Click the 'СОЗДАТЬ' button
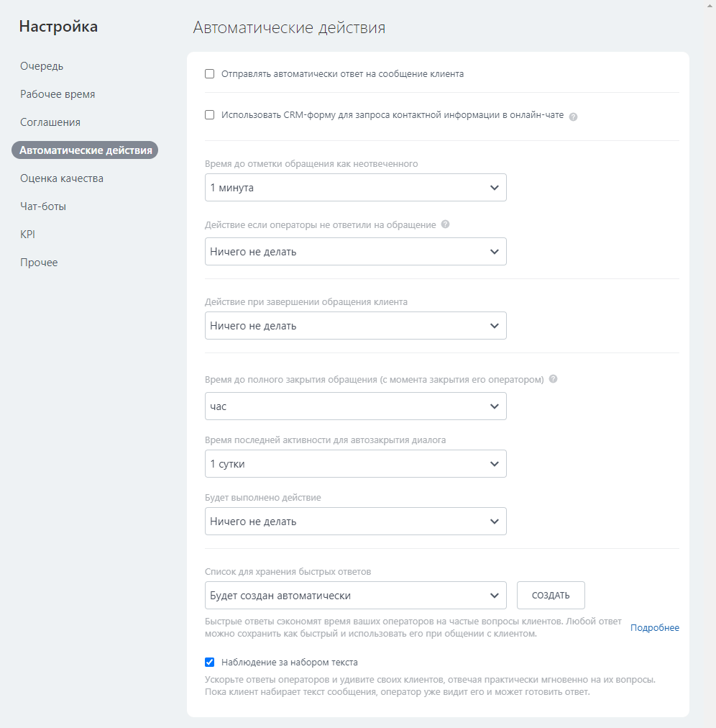This screenshot has height=728, width=716. click(551, 595)
